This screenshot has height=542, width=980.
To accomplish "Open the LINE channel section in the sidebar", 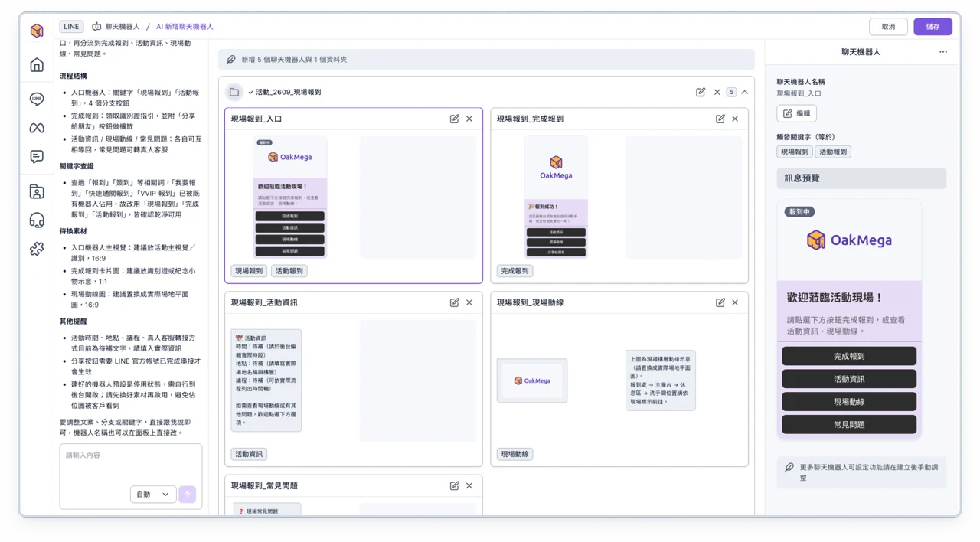I will point(37,99).
